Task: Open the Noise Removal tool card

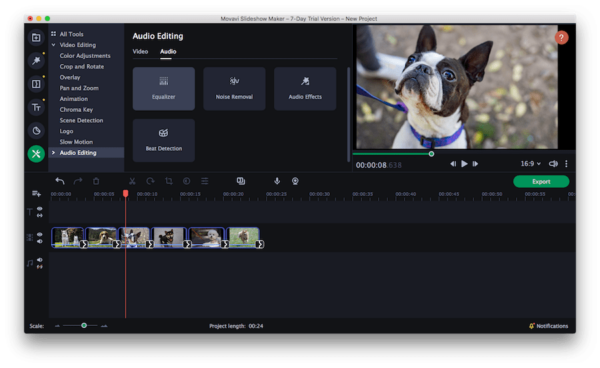Action: click(x=234, y=89)
